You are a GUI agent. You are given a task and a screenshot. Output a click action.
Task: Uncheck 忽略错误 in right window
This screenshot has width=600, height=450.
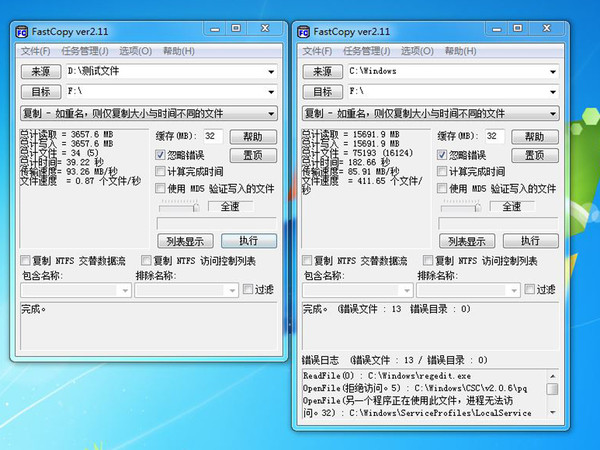(442, 155)
